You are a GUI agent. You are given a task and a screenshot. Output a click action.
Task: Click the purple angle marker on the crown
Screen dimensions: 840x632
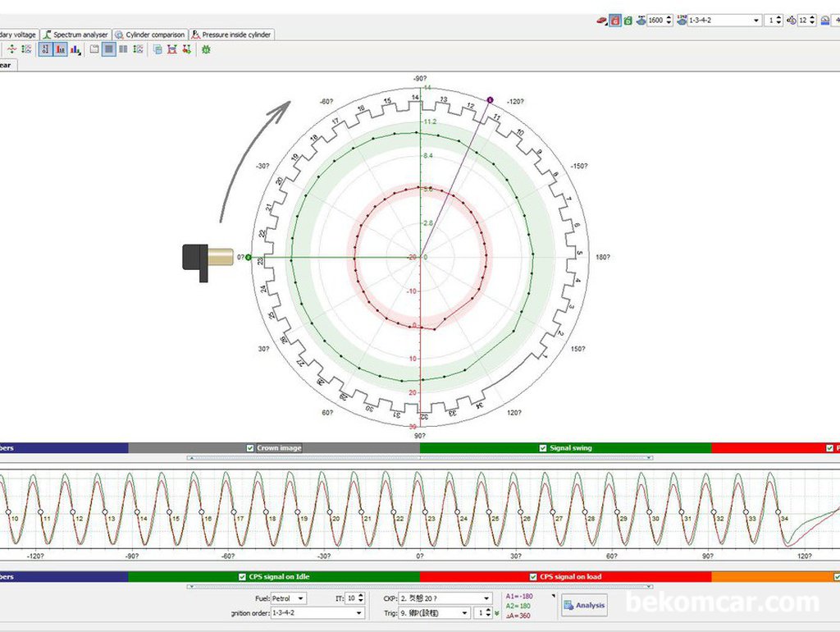click(490, 100)
